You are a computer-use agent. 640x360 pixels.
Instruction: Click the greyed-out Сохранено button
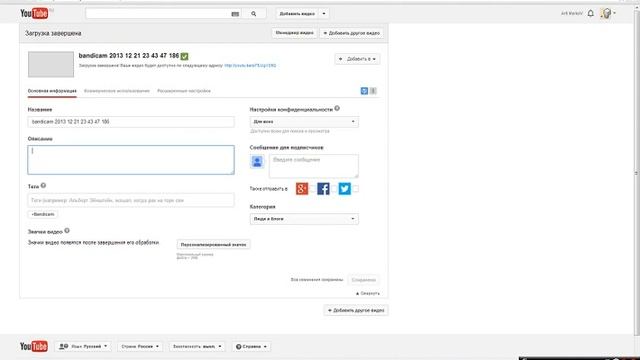pyautogui.click(x=363, y=280)
